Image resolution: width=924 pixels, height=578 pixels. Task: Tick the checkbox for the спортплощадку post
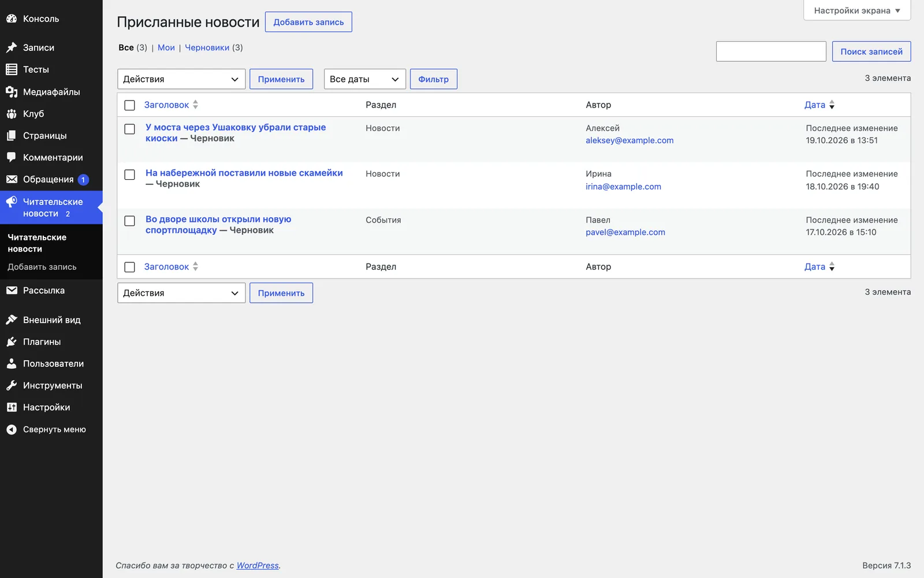[x=129, y=221]
